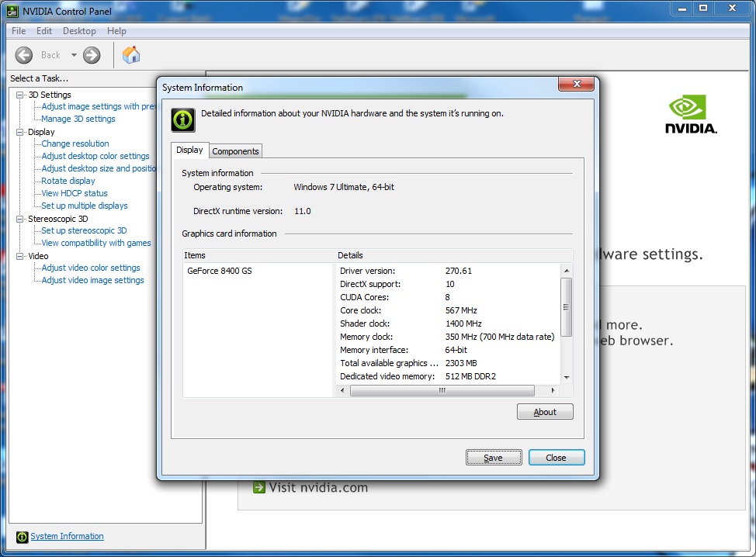
Task: Click the NVIDIA logo
Action: (x=691, y=116)
